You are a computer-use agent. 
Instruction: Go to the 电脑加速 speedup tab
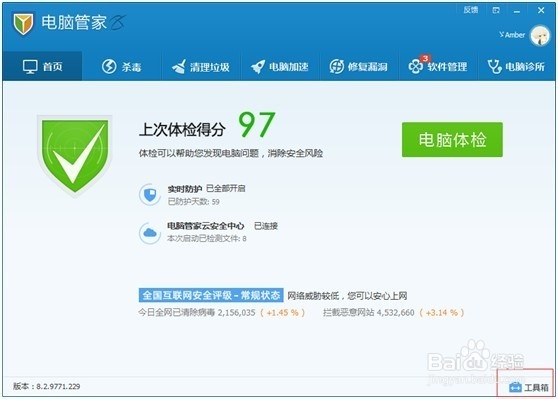[x=280, y=67]
